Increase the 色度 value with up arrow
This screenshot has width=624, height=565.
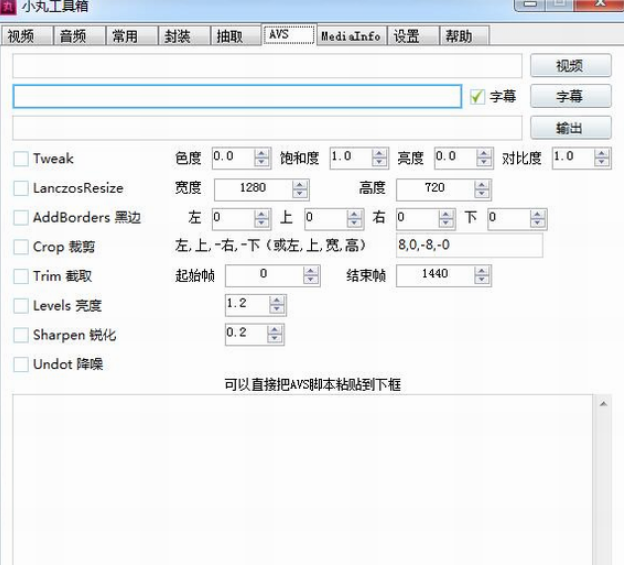[x=262, y=153]
